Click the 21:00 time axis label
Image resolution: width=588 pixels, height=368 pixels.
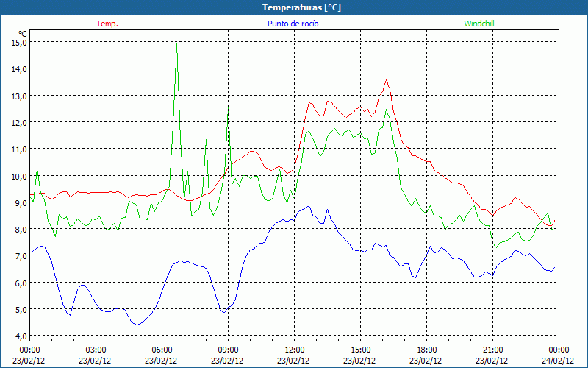coord(492,350)
